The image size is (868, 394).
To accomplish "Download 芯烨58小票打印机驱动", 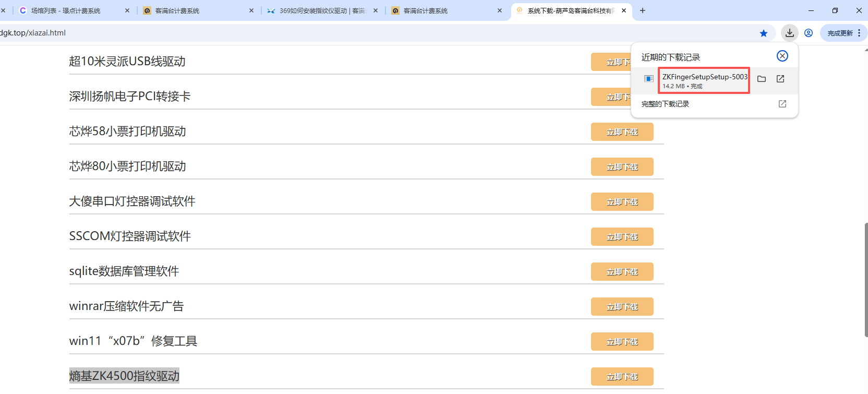I will coord(622,132).
